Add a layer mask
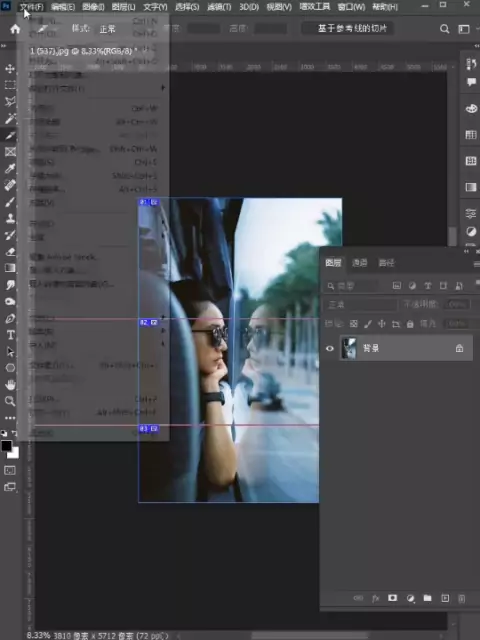 (392, 598)
